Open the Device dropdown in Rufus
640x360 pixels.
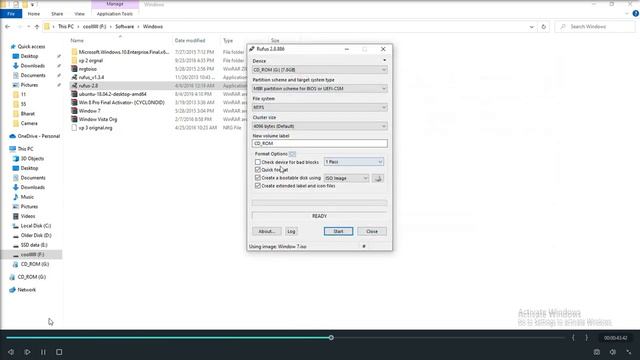pos(320,70)
